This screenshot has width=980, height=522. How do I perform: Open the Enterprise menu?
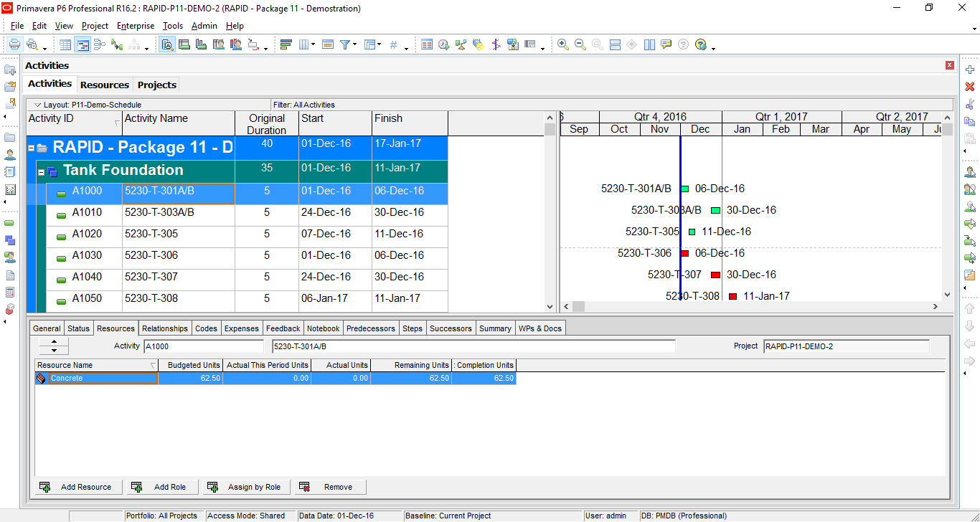click(136, 26)
